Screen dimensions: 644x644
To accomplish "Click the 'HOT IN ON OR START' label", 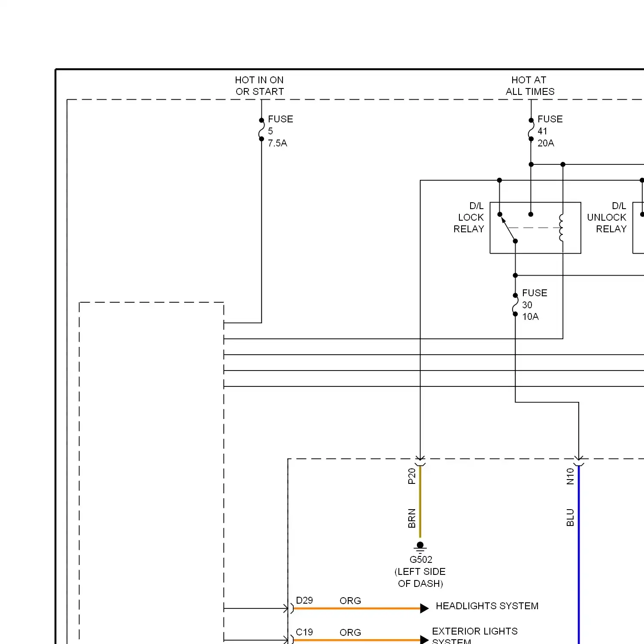I will tap(259, 86).
